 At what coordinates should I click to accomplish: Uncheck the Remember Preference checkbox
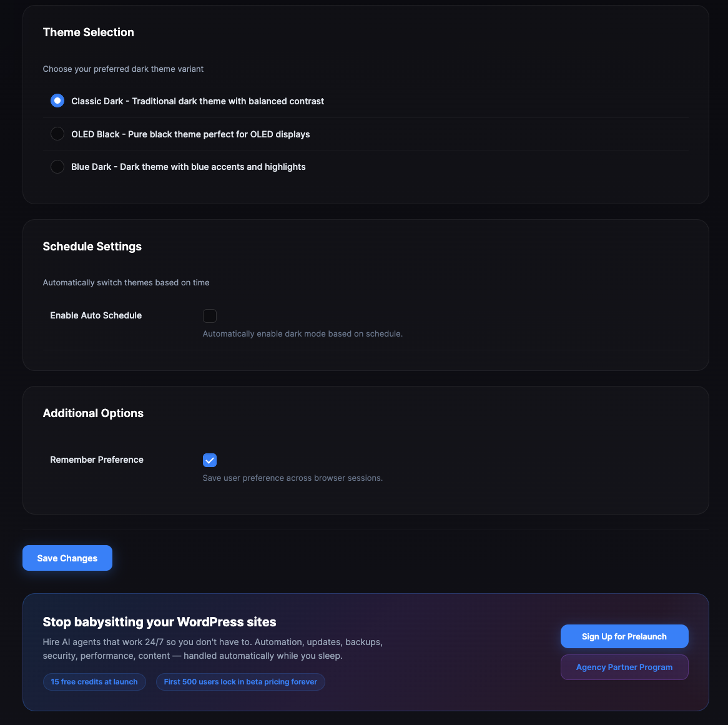(x=210, y=460)
